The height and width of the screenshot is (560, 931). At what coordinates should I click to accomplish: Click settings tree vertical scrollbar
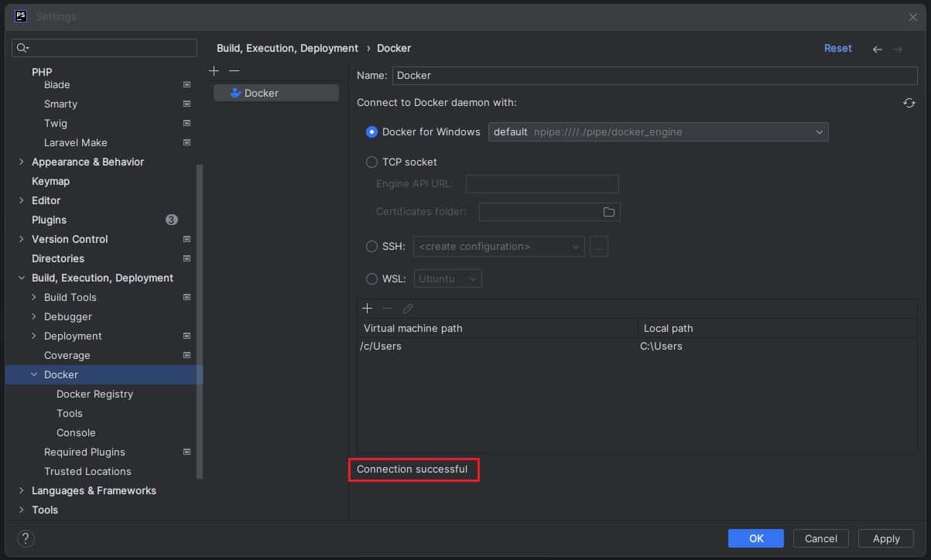(x=200, y=321)
